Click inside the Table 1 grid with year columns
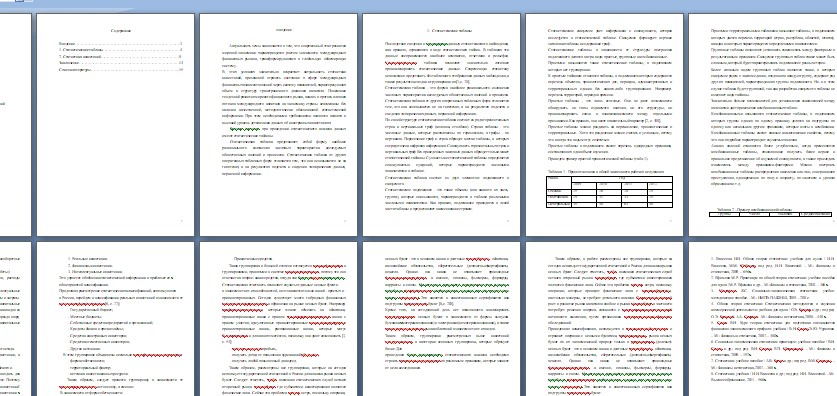 point(609,192)
